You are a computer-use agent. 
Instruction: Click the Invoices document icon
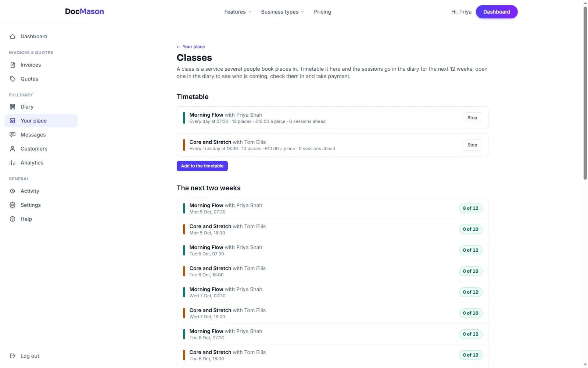12,65
